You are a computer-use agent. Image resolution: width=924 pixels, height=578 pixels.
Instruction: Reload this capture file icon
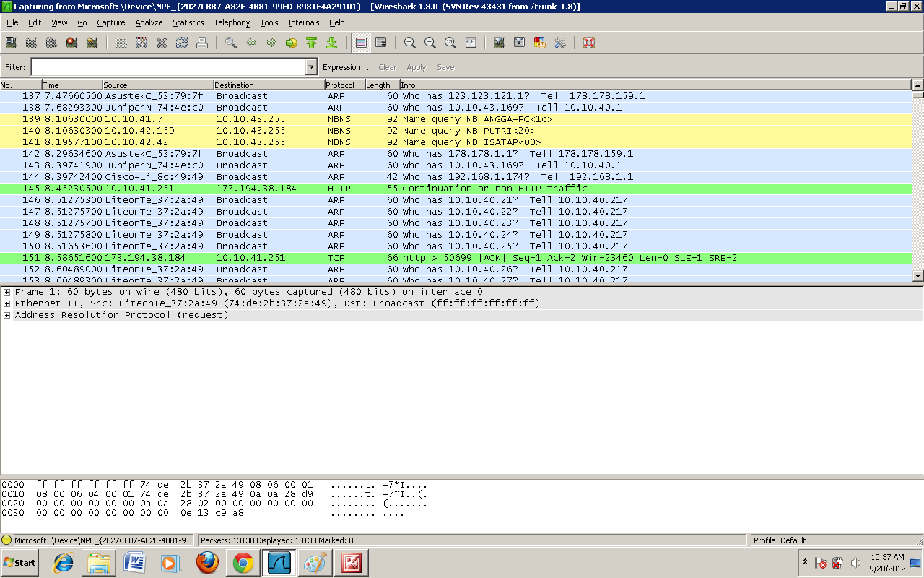point(182,43)
